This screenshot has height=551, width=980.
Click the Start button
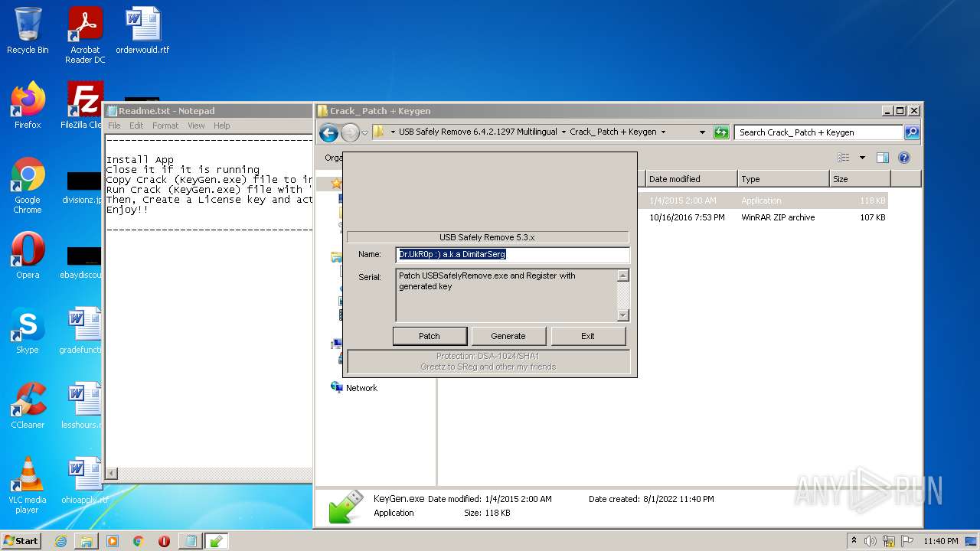[21, 541]
